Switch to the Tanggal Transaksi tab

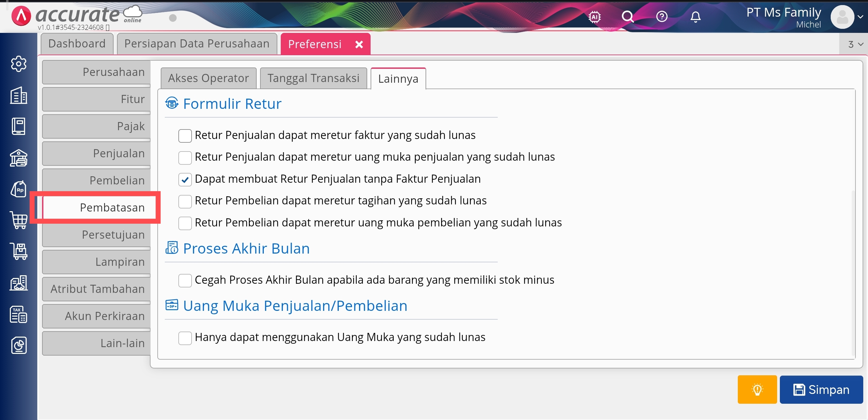click(x=313, y=78)
